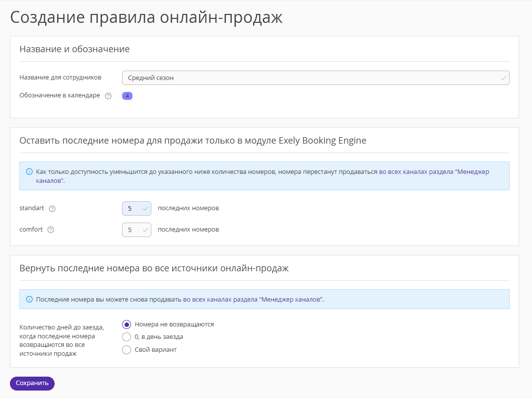Image resolution: width=532 pixels, height=399 pixels.
Task: Open help icon beside comfort room type
Action: 51,230
